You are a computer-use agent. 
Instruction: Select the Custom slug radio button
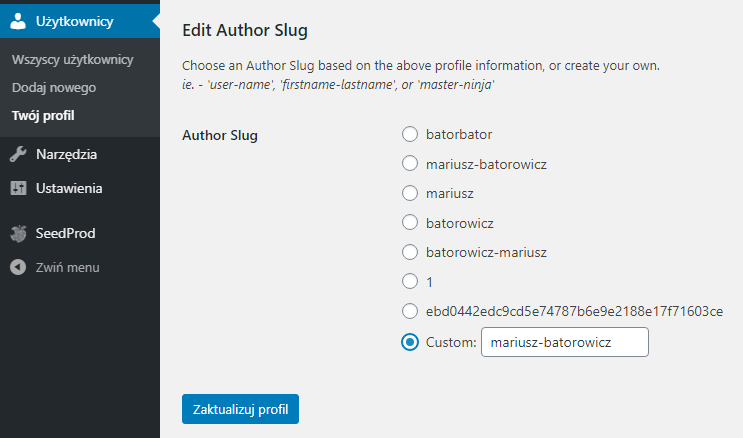click(409, 342)
